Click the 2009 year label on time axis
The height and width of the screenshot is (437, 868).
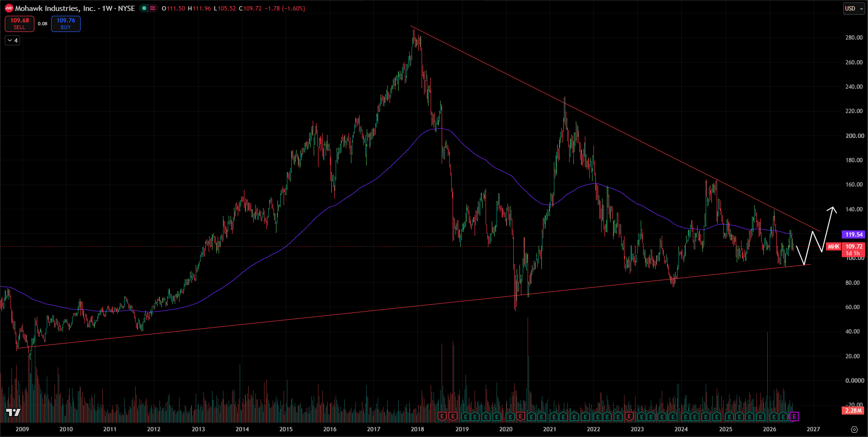pyautogui.click(x=22, y=429)
